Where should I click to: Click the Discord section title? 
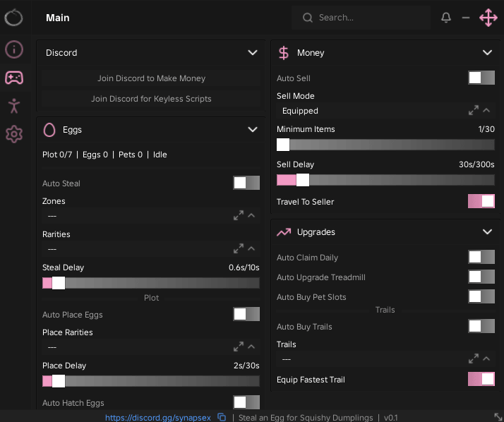(61, 53)
